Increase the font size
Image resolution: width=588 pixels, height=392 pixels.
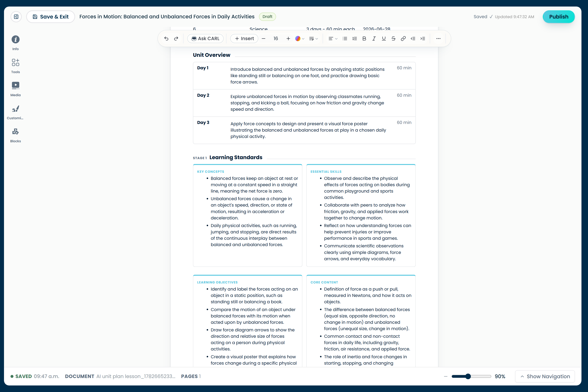coord(288,38)
